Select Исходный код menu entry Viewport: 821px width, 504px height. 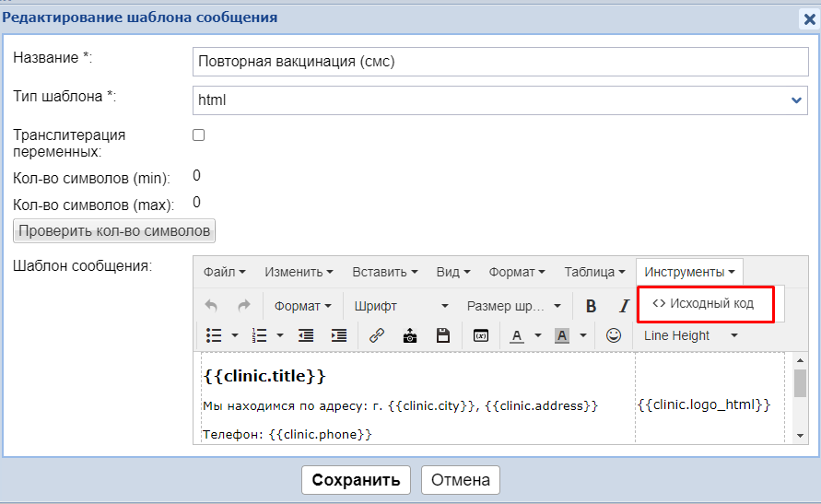coord(704,303)
